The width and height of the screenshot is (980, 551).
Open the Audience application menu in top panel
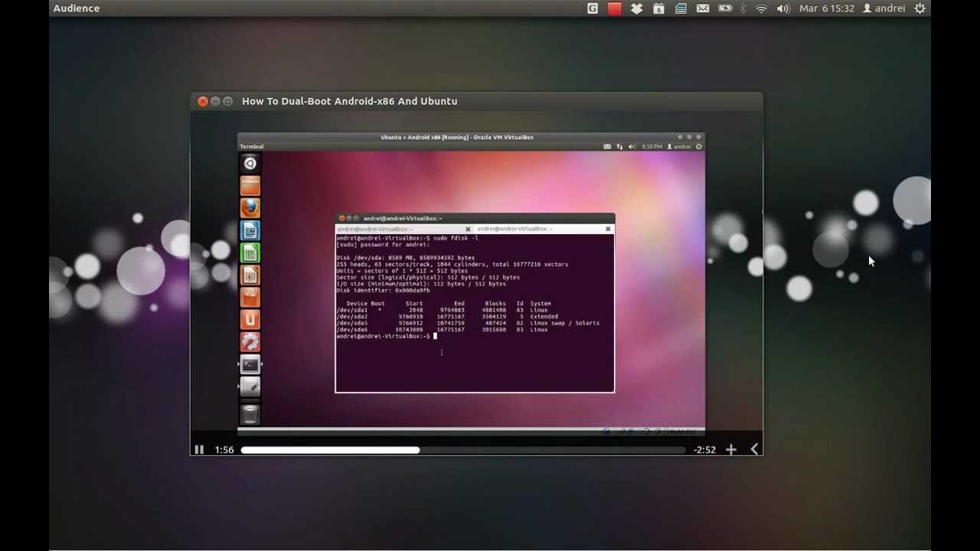77,8
